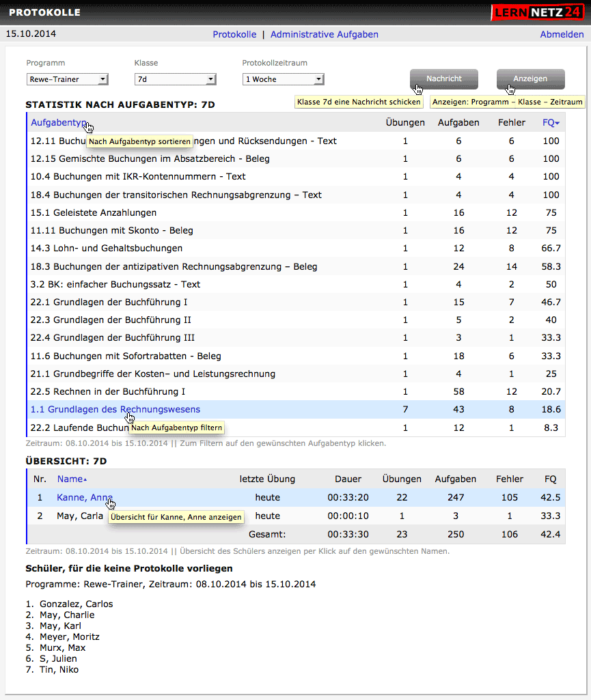Select row 3.2 BK: einfacher Buchungssatz
The height and width of the screenshot is (700, 591).
click(296, 284)
